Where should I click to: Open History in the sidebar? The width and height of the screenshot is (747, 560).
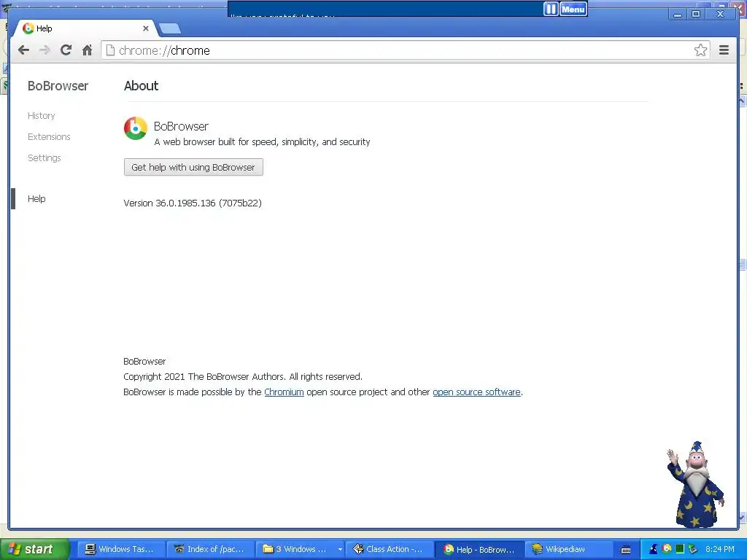tap(41, 116)
